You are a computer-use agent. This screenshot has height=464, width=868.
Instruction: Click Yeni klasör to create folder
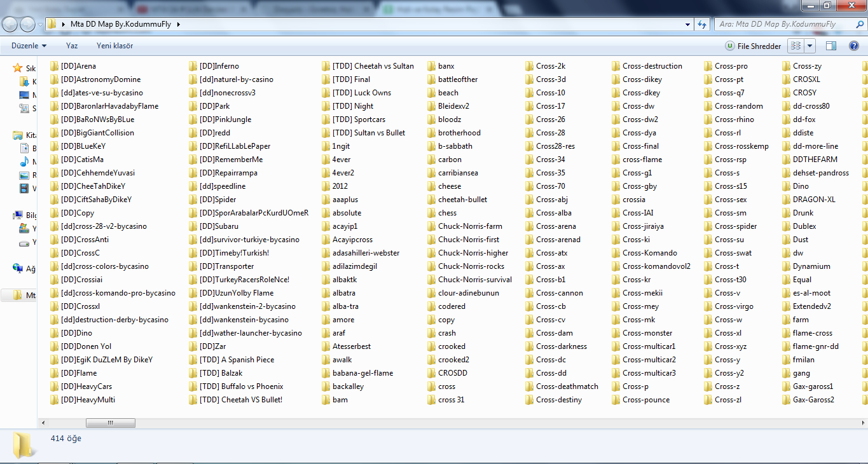coord(114,46)
